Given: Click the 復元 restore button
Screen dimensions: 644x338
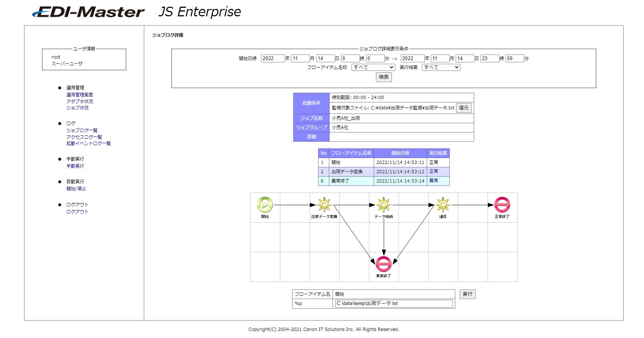Looking at the screenshot, I should (x=464, y=108).
